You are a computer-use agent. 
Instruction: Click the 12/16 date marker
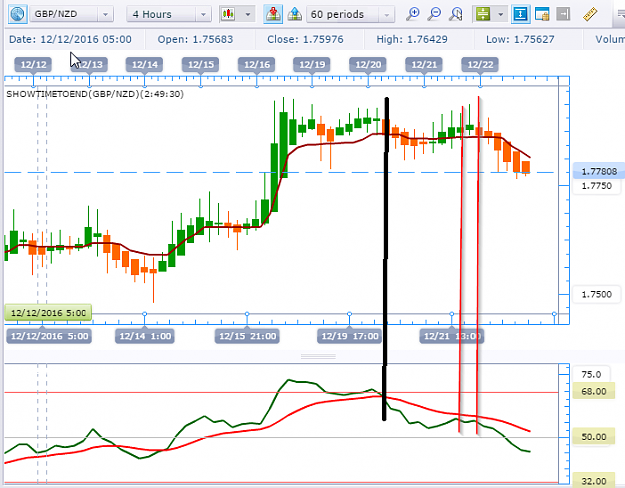(257, 65)
